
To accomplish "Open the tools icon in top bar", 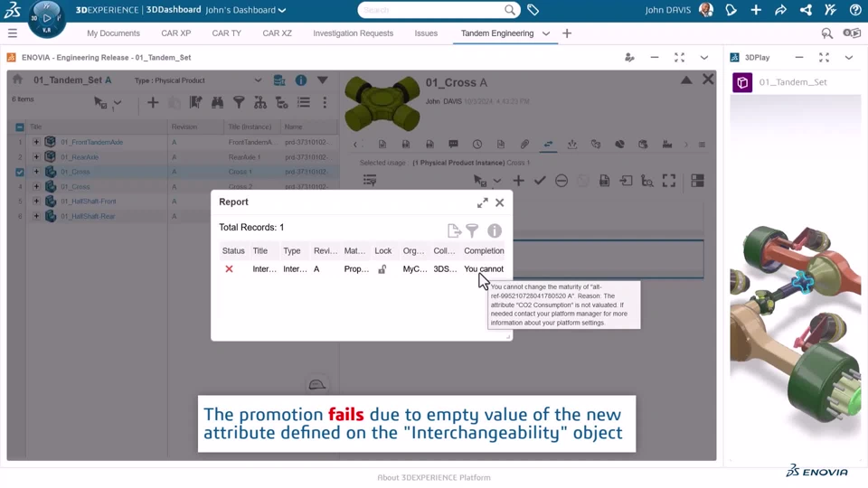I will [x=830, y=10].
